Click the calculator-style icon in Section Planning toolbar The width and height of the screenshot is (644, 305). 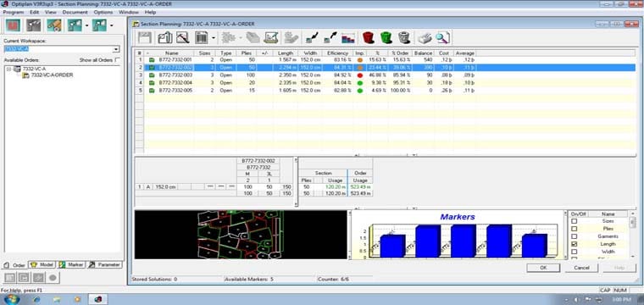[202, 38]
